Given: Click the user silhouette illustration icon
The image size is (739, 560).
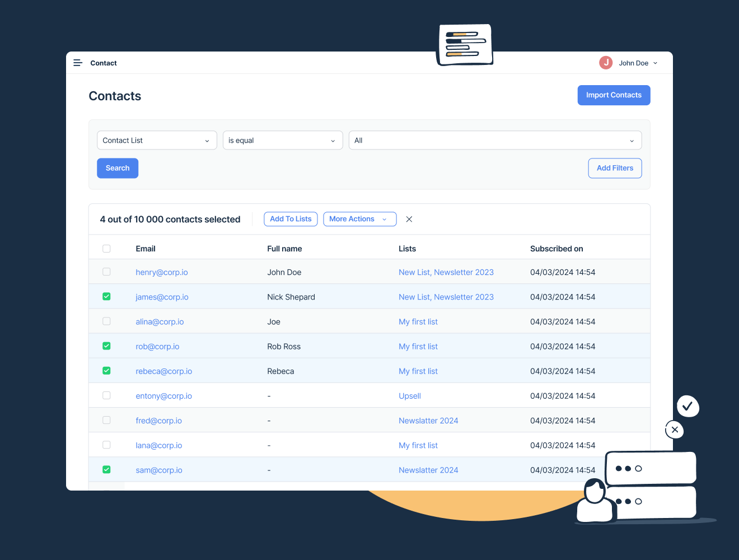Looking at the screenshot, I should point(595,501).
